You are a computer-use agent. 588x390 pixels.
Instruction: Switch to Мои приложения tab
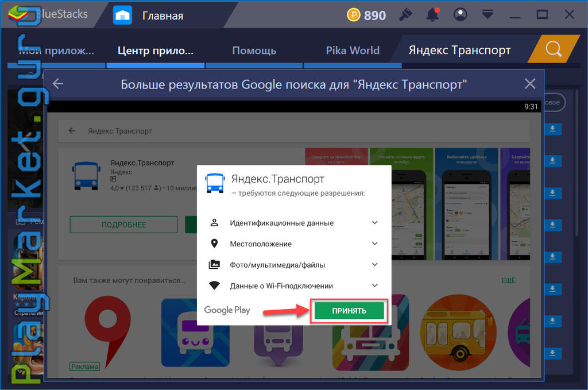(56, 51)
